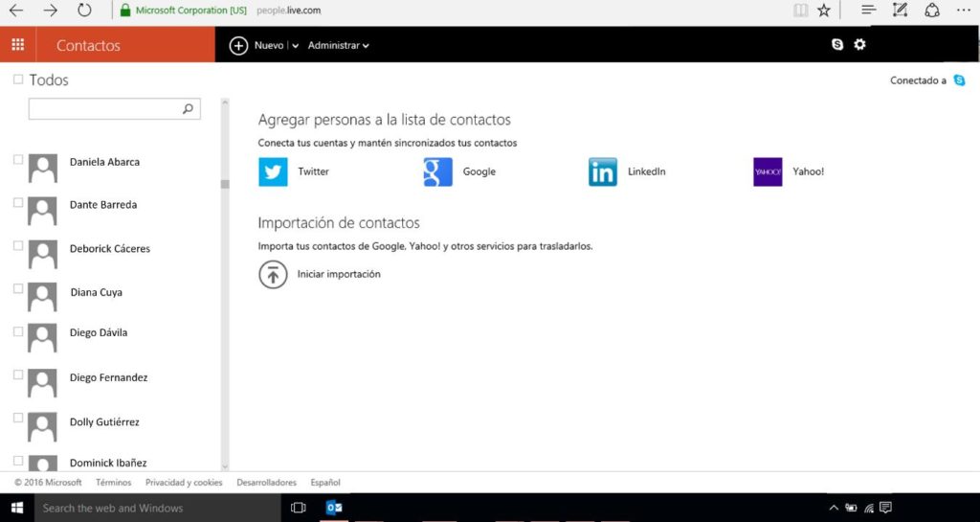Viewport: 980px width, 522px height.
Task: Tick the checkbox for Deborick Cáceres
Action: [x=18, y=246]
